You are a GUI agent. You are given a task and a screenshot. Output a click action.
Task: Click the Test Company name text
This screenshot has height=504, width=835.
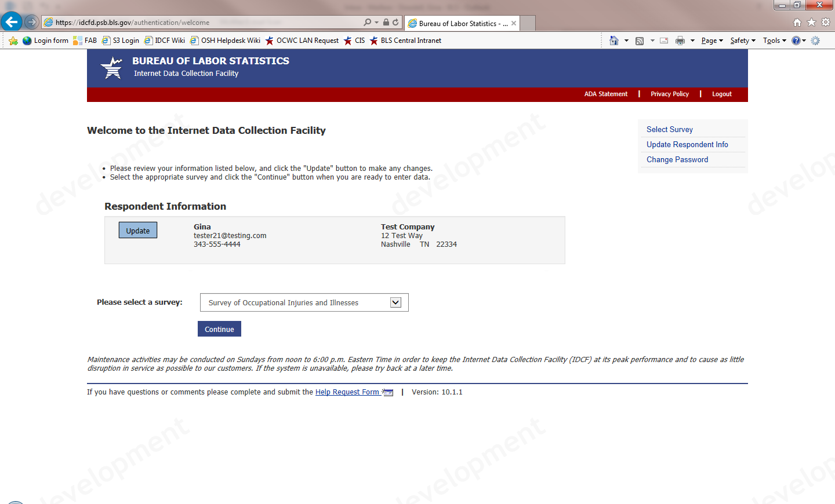(408, 227)
